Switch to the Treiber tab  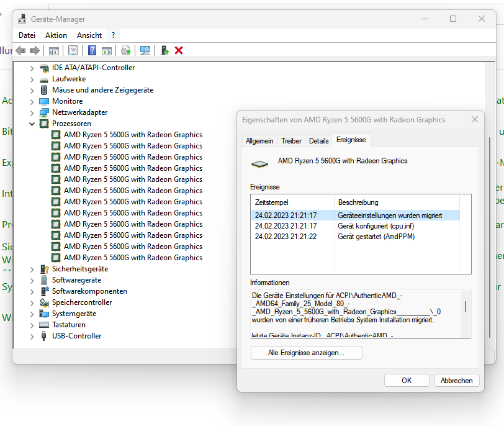click(x=291, y=141)
